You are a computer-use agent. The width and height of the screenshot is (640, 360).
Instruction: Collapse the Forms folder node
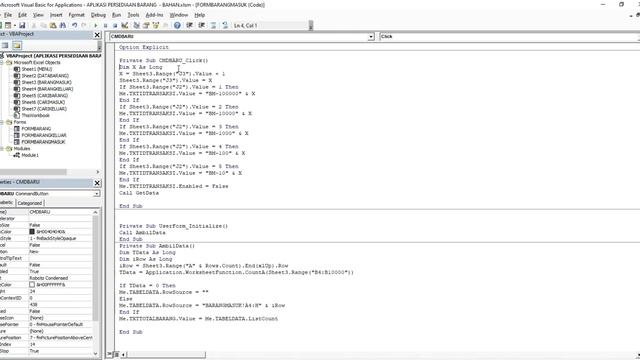[2, 122]
